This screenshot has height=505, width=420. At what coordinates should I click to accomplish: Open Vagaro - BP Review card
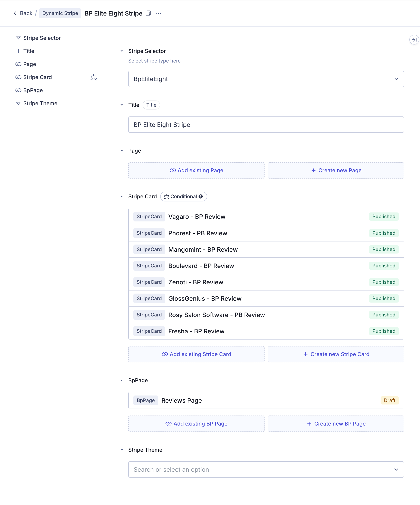click(266, 217)
